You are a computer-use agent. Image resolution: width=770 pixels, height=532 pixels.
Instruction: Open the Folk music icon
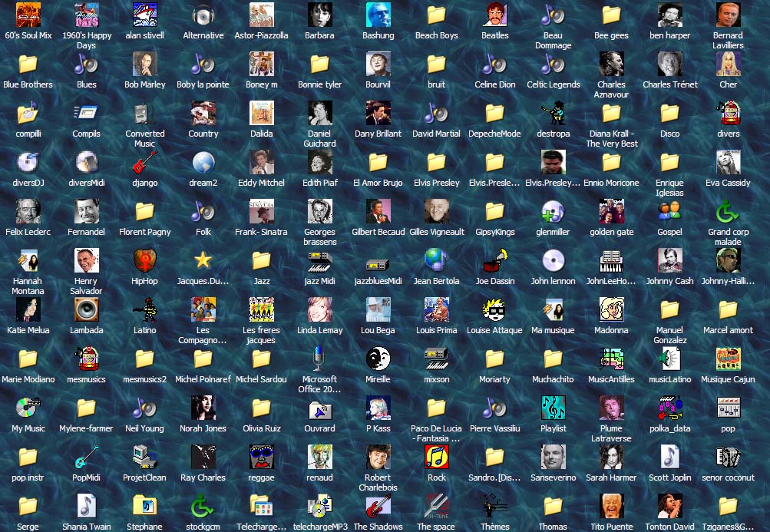203,211
